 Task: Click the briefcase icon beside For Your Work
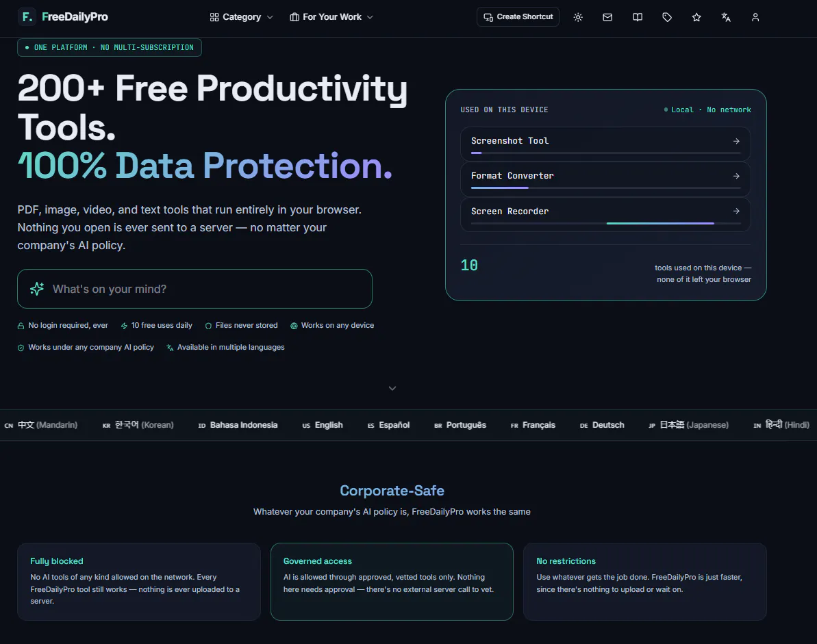pos(294,17)
